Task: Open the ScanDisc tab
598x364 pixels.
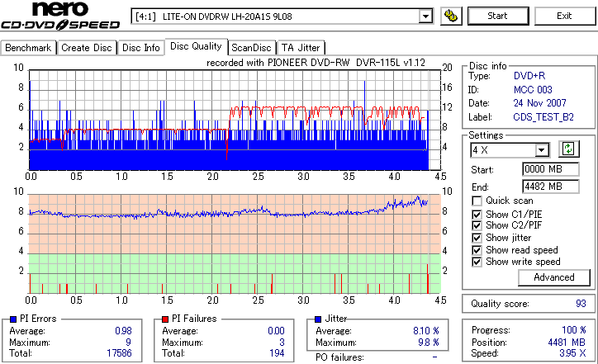Action: 251,48
